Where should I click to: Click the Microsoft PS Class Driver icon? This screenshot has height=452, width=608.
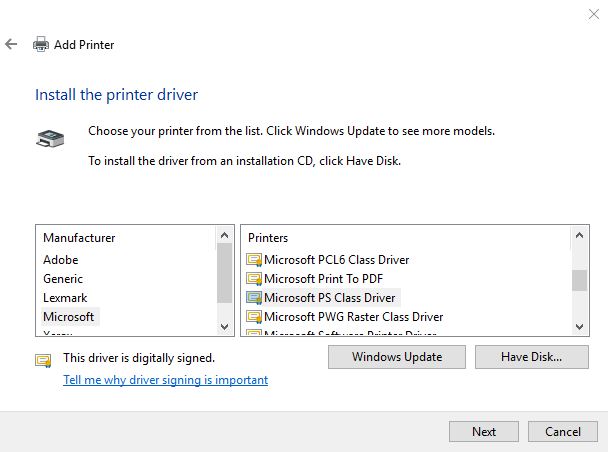(x=254, y=298)
